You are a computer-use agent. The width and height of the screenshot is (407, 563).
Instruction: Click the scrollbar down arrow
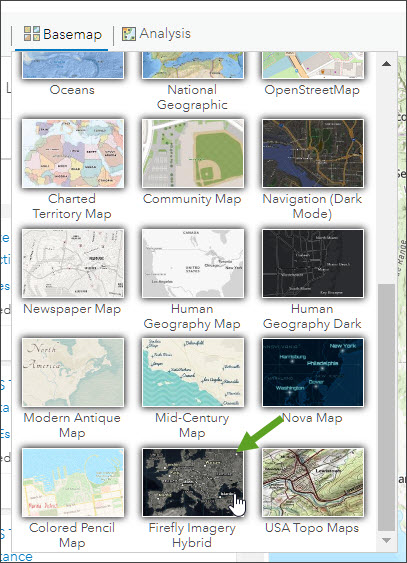coord(386,540)
